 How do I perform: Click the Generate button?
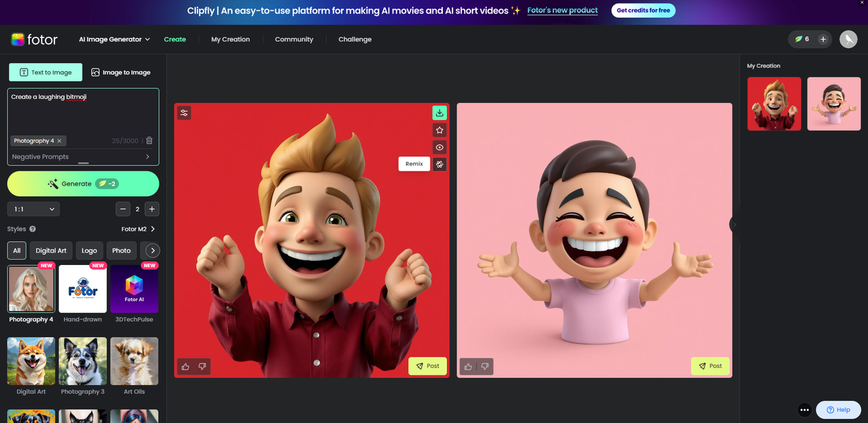click(x=83, y=184)
